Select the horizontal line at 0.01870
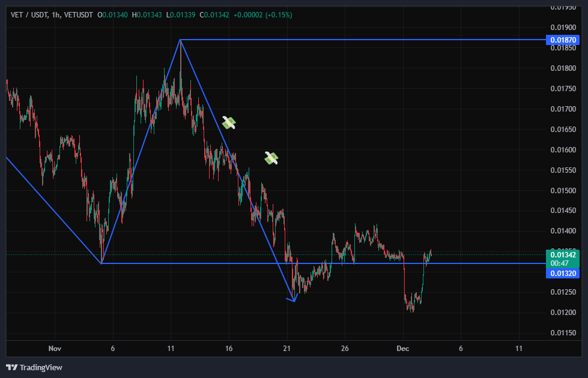This screenshot has width=588, height=378. click(360, 40)
